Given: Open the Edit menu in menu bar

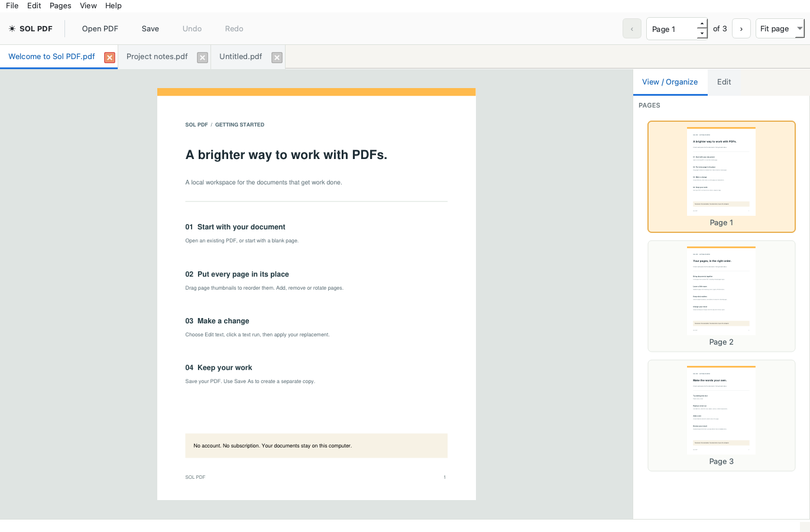Looking at the screenshot, I should [x=34, y=6].
